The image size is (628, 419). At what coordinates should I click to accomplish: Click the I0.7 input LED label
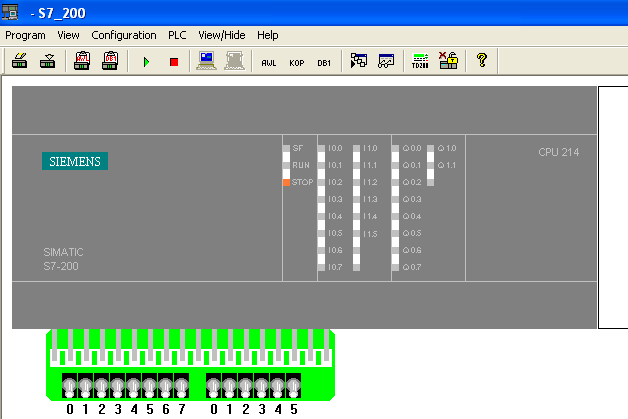click(x=335, y=267)
